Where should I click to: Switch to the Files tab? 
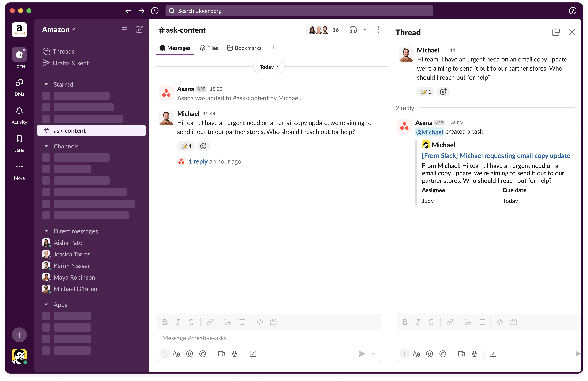(209, 48)
